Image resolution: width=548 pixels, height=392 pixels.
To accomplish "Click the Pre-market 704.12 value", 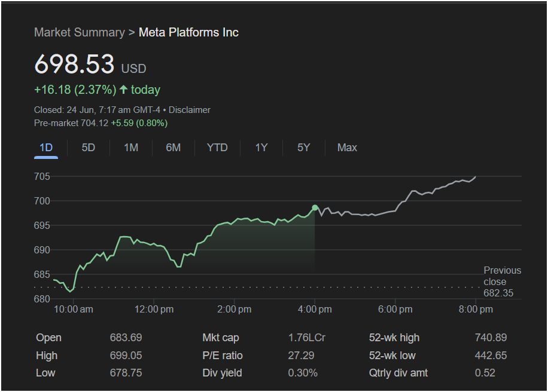I will pyautogui.click(x=71, y=123).
